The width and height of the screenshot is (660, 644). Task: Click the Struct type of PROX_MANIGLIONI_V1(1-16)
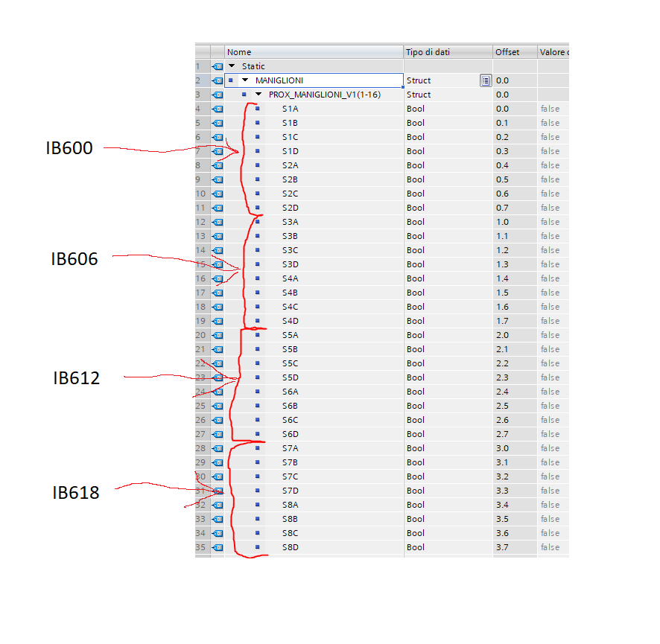(419, 95)
